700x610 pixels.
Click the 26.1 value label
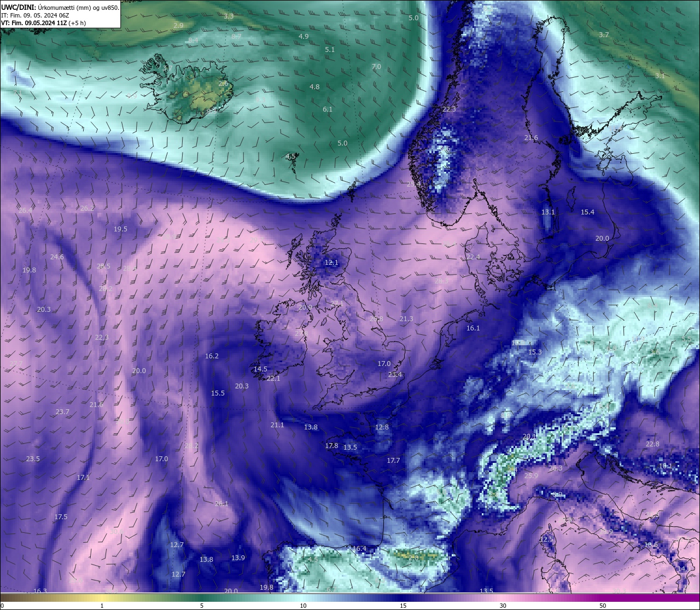221,503
